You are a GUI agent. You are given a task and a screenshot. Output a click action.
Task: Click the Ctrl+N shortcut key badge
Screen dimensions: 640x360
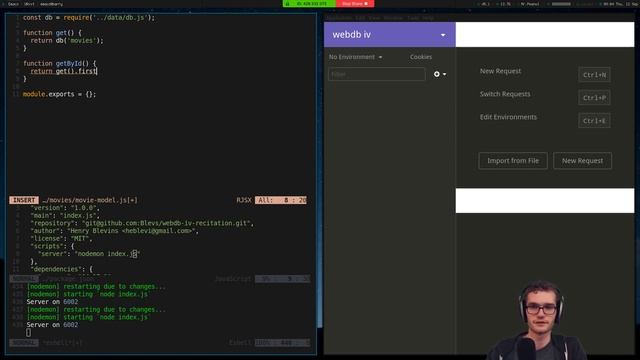594,75
